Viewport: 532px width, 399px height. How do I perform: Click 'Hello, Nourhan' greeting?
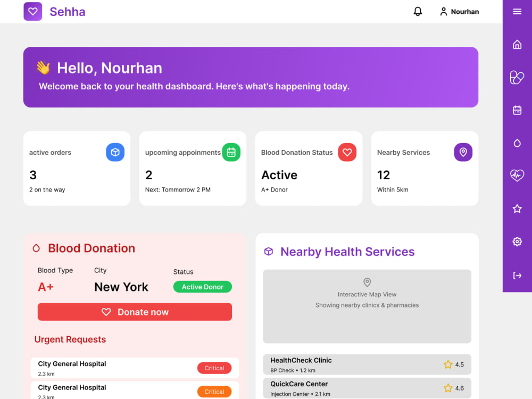[x=109, y=68]
